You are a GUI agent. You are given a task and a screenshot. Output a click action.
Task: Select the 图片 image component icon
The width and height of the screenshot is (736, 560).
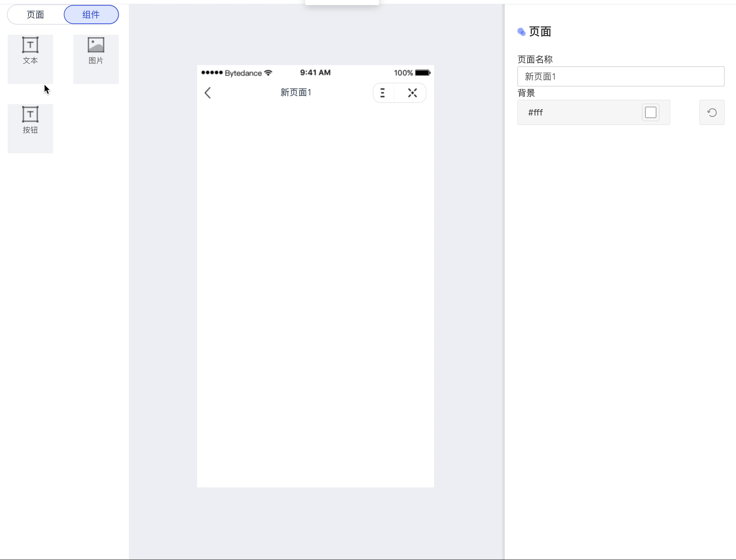96,45
